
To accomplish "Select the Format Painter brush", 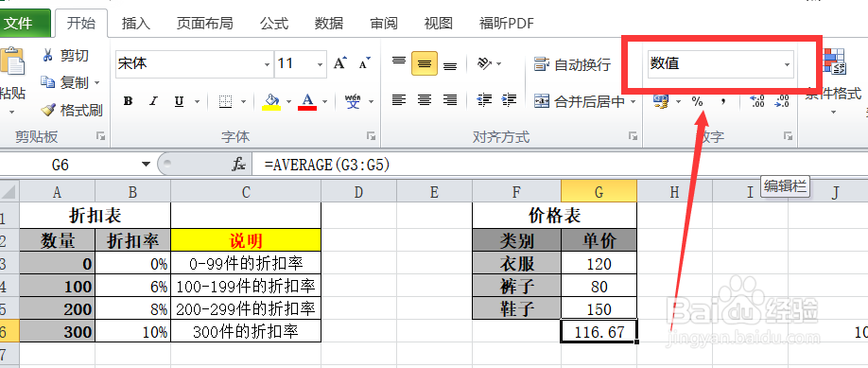I will (48, 110).
